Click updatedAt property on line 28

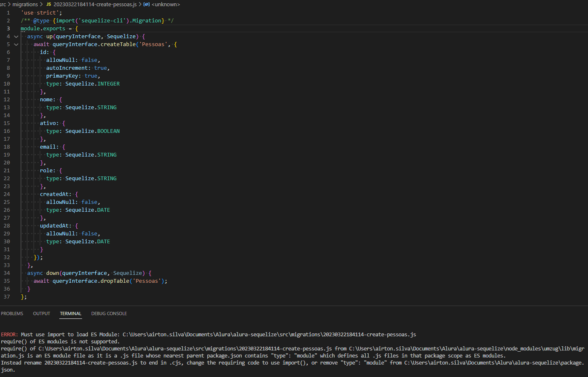point(54,226)
